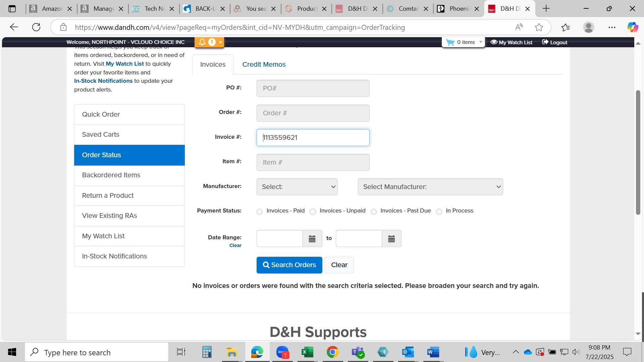The width and height of the screenshot is (644, 362).
Task: Switch to the Phoenix browser tab
Action: [x=459, y=9]
